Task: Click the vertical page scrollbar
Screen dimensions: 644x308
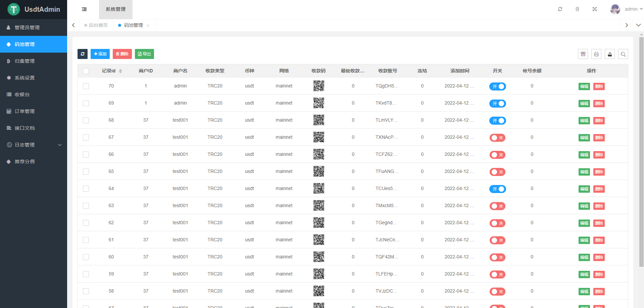Action: (x=641, y=151)
